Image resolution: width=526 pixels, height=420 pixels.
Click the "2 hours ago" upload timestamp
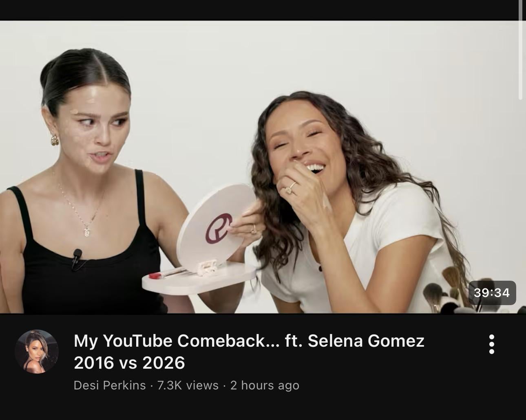pyautogui.click(x=265, y=385)
